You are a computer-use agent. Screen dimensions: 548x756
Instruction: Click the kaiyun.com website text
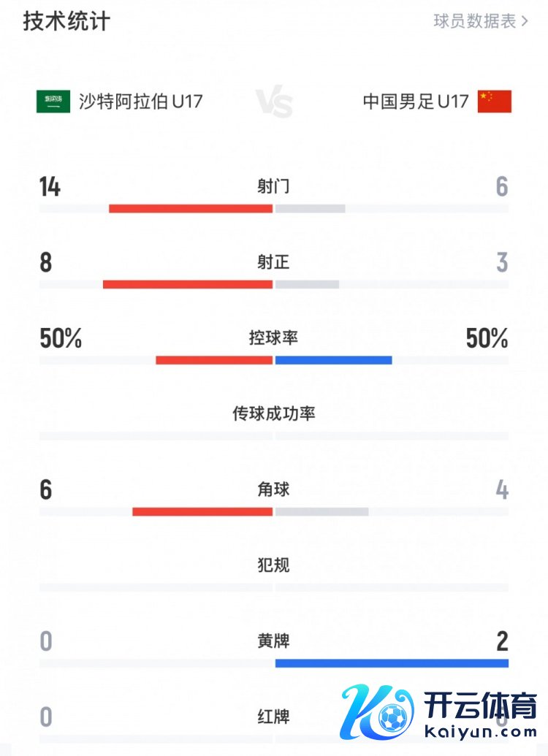(x=480, y=730)
